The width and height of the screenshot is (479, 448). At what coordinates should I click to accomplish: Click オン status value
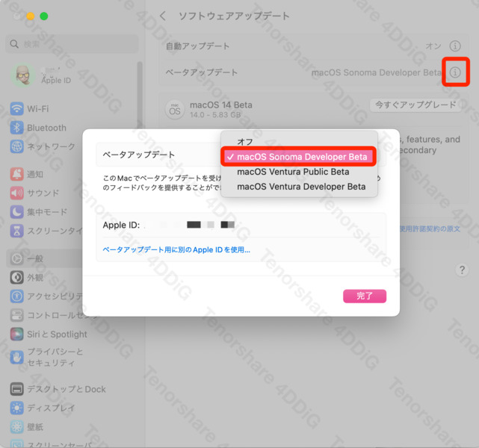click(x=433, y=46)
